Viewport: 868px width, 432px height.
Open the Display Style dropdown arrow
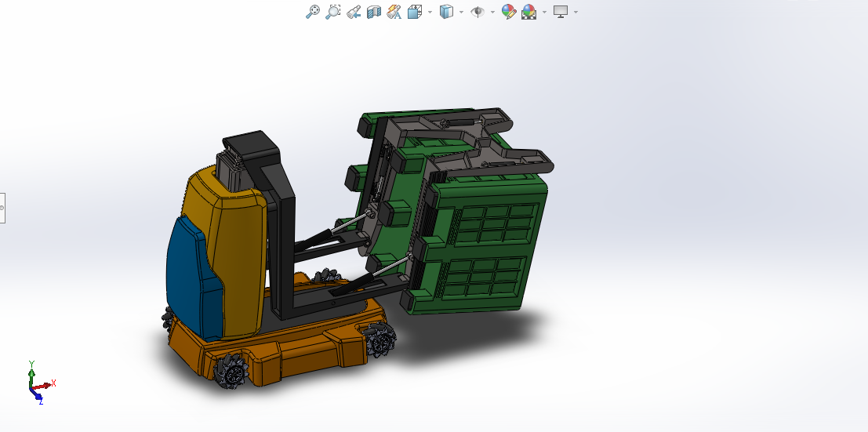click(461, 12)
